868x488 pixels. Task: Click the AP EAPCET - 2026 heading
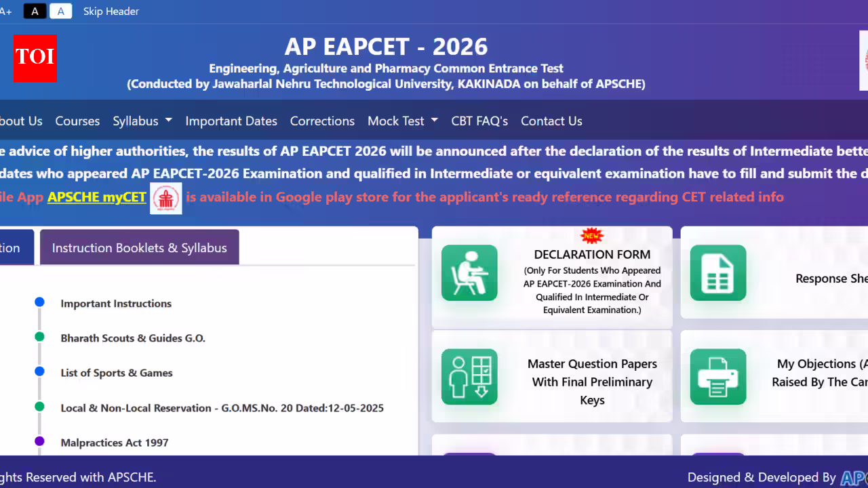386,46
